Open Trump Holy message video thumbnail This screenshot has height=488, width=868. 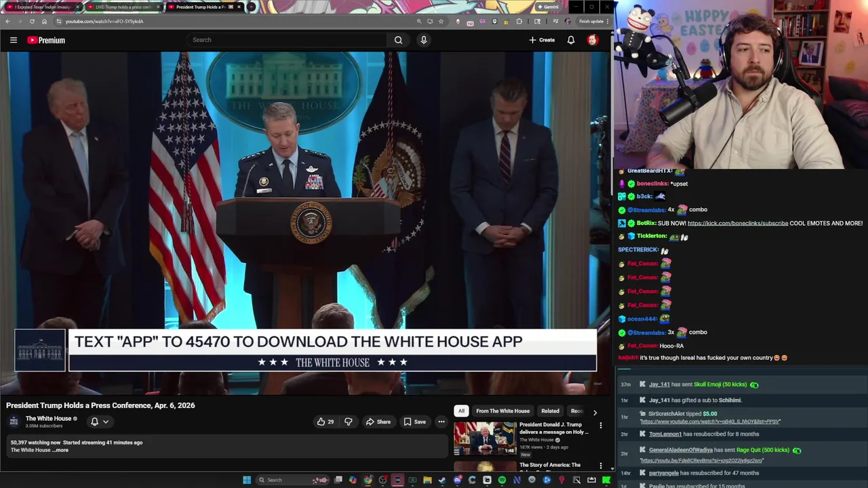pos(485,439)
